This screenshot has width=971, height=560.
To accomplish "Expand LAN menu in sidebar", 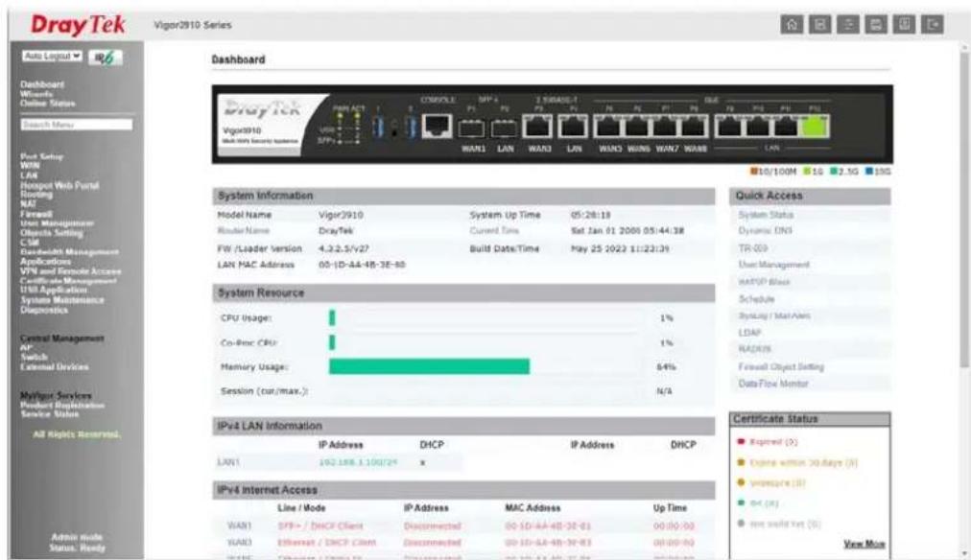I will [29, 175].
